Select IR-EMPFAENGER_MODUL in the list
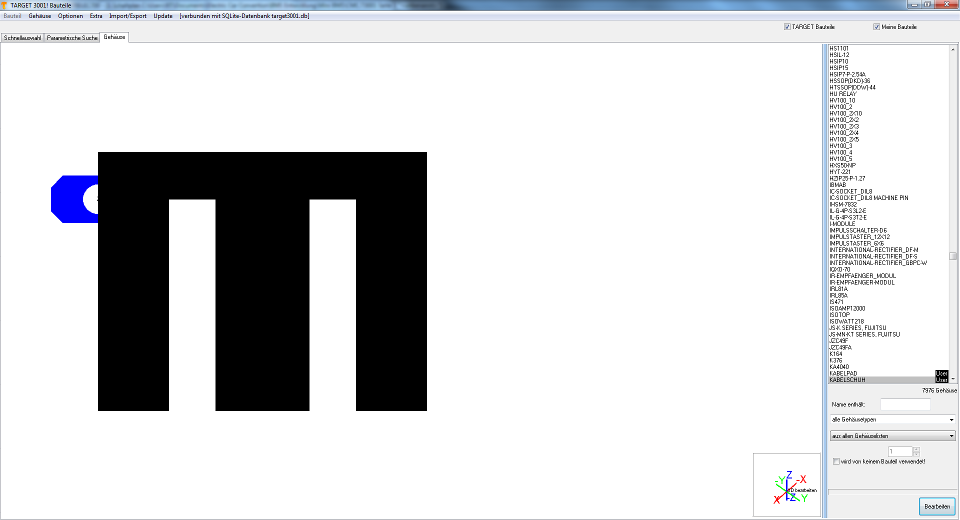 [x=863, y=276]
